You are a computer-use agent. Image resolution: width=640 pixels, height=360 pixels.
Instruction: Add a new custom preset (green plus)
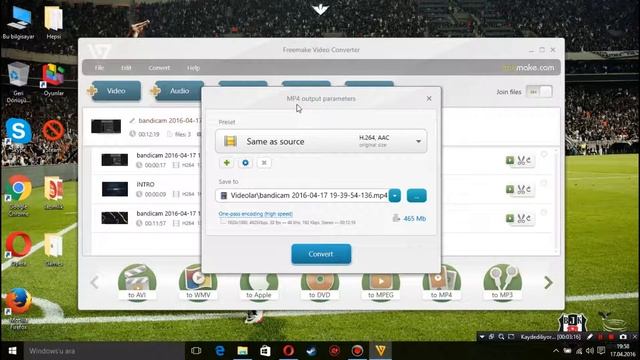point(227,163)
